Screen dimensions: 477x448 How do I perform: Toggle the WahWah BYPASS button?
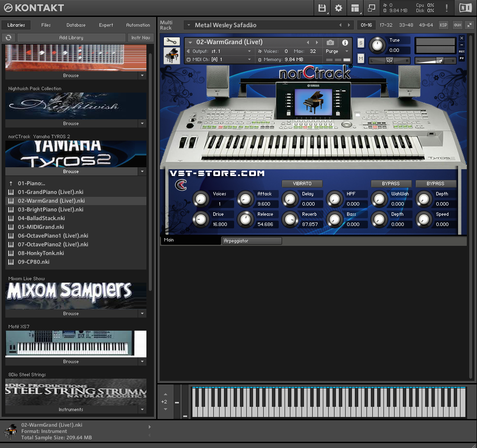[x=391, y=184]
